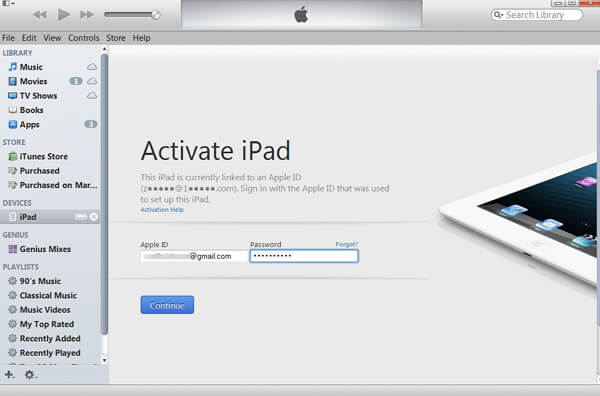Image resolution: width=600 pixels, height=396 pixels.
Task: Open the File menu
Action: click(x=8, y=38)
